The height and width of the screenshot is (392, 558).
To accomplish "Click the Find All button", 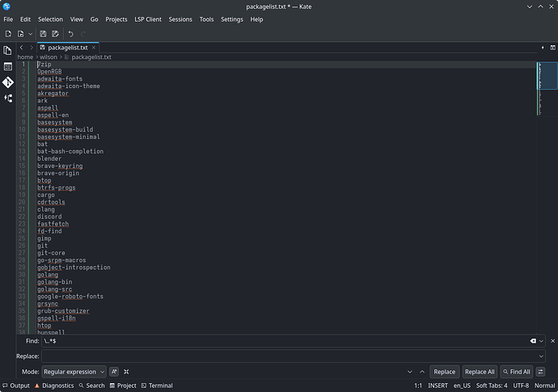I will (x=517, y=372).
